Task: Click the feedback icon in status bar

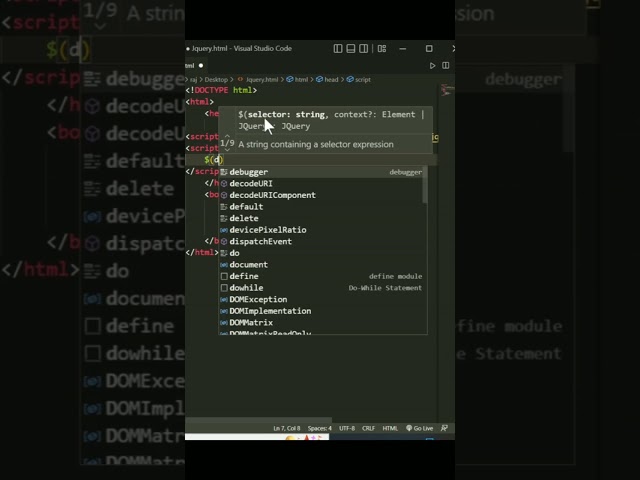Action: [444, 428]
